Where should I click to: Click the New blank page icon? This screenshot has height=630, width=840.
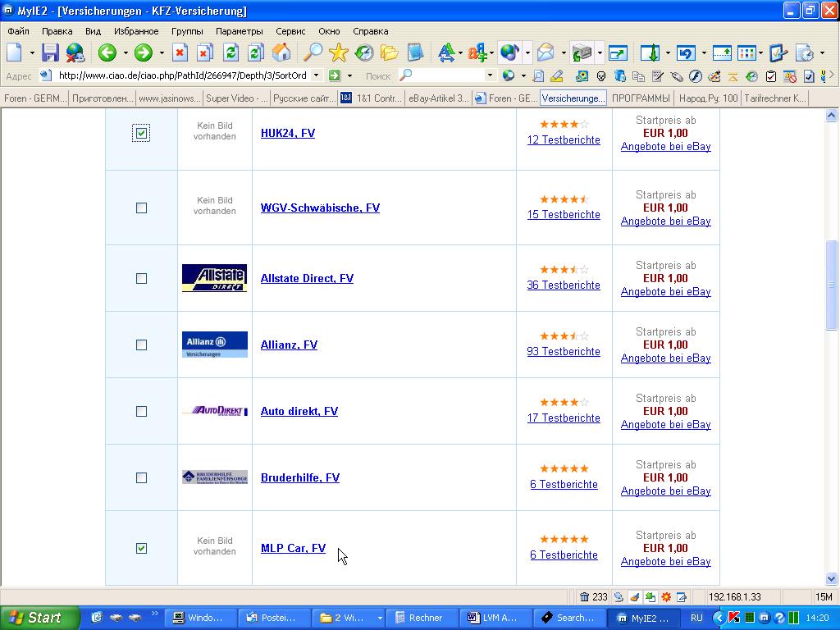pos(15,52)
